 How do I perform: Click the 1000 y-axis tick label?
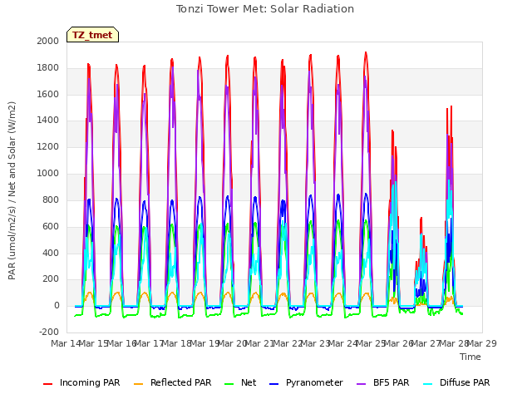pos(48,173)
